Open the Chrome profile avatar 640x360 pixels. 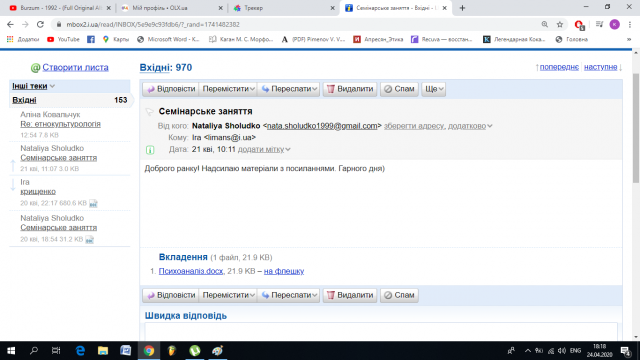point(615,24)
